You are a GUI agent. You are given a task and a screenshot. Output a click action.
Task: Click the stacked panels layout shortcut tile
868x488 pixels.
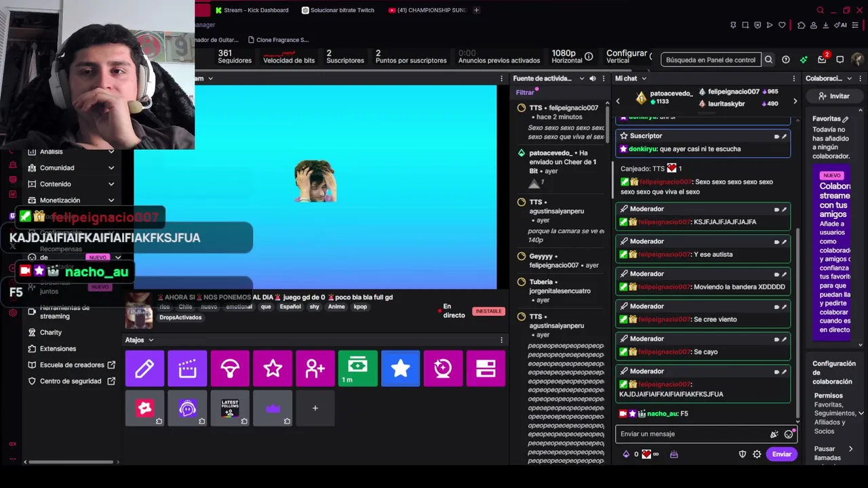486,368
